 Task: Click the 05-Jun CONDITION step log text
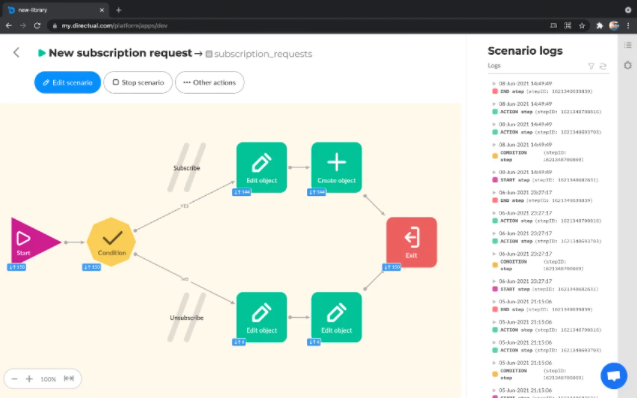542,374
